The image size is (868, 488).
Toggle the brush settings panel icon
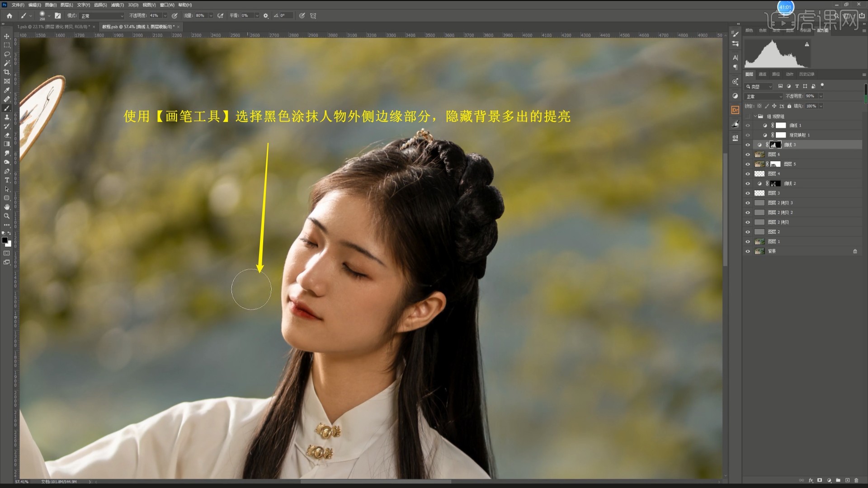coord(57,15)
